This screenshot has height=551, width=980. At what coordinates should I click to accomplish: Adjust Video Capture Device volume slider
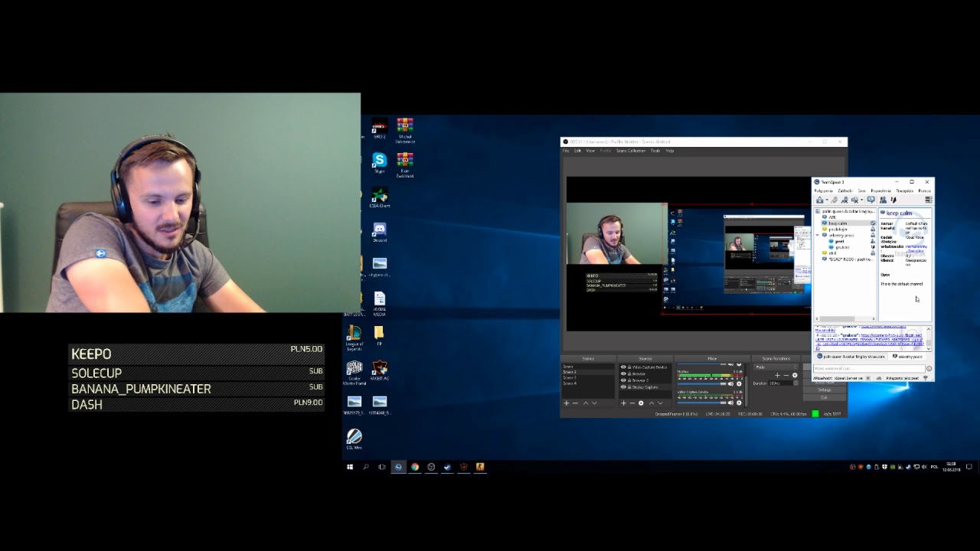(701, 403)
